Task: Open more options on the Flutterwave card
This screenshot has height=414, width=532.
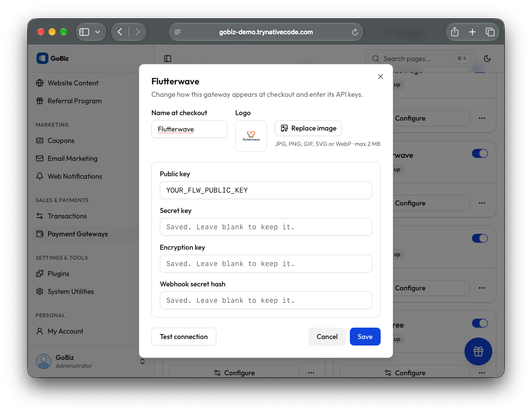Action: click(482, 203)
